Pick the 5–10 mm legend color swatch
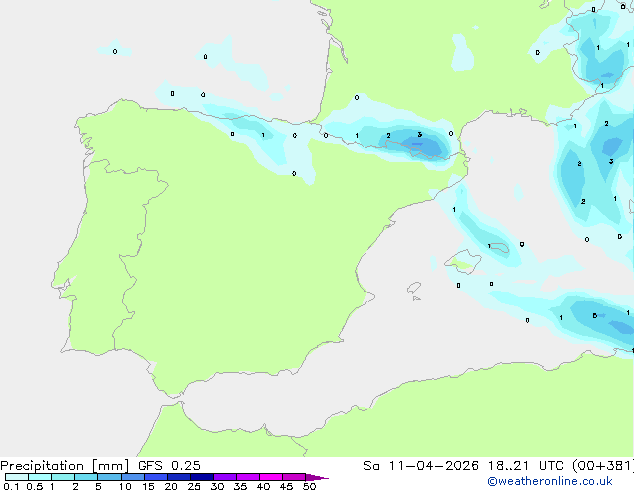Image resolution: width=634 pixels, height=490 pixels. pyautogui.click(x=109, y=477)
